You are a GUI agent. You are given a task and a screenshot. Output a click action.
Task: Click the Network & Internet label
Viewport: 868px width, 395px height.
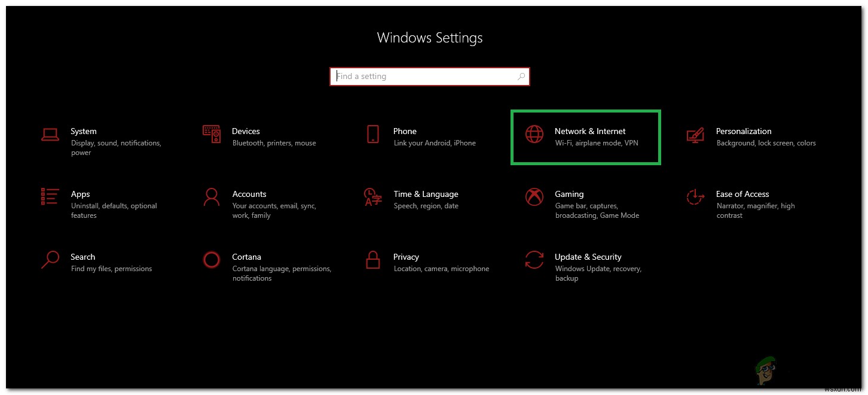[590, 131]
